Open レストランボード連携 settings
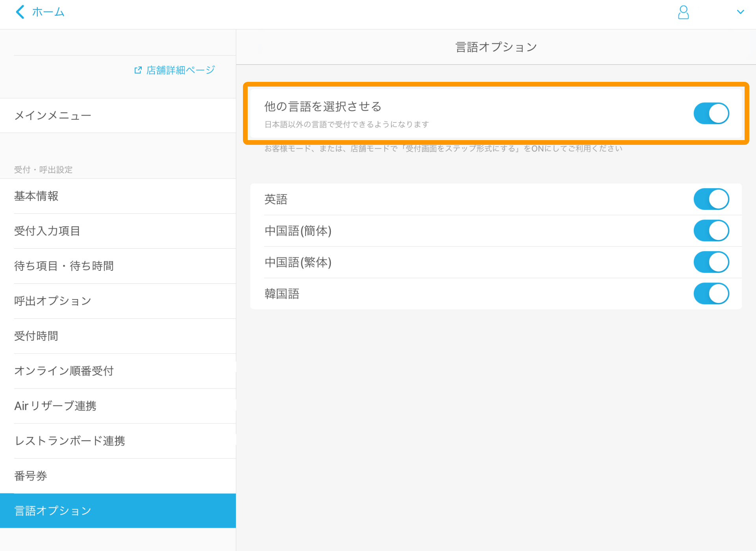 coord(70,441)
